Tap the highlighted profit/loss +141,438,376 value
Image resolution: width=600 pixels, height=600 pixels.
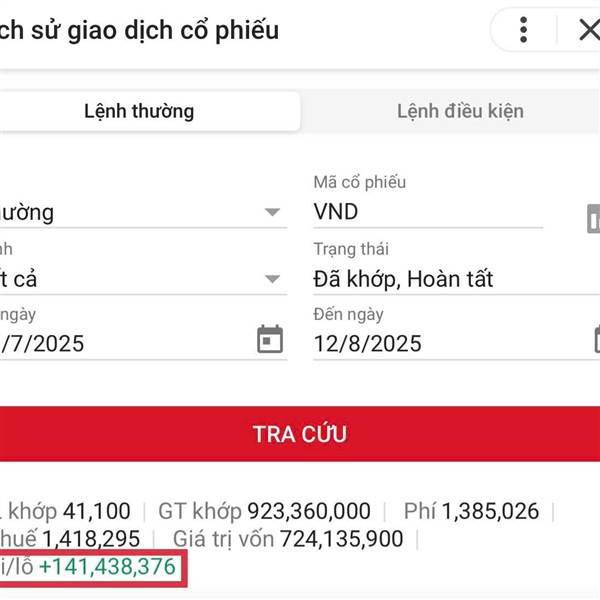pyautogui.click(x=107, y=567)
